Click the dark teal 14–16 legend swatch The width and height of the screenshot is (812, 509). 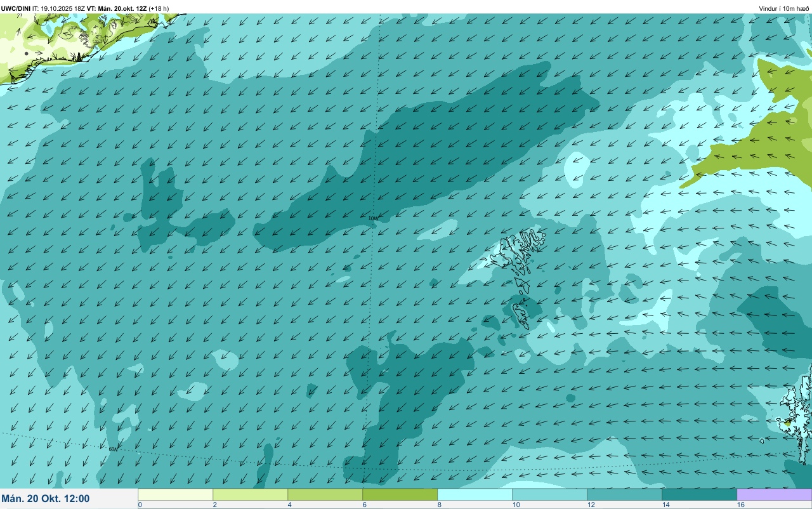pyautogui.click(x=700, y=494)
